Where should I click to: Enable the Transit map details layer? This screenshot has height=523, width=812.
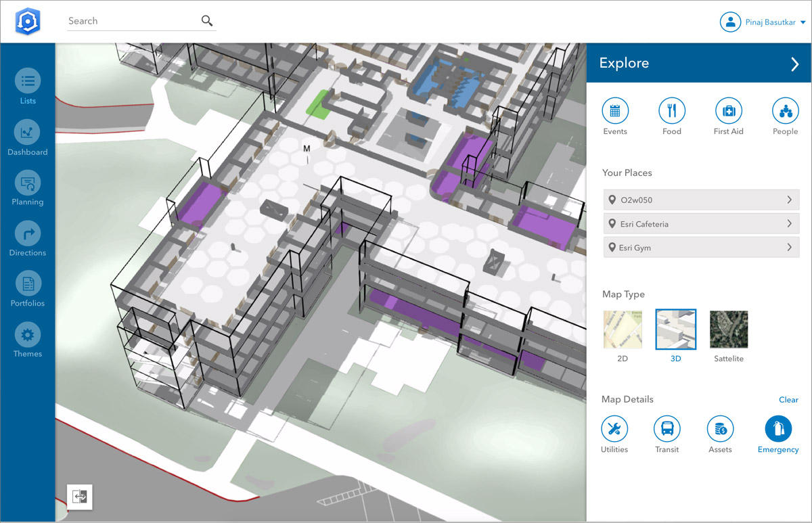click(x=667, y=428)
